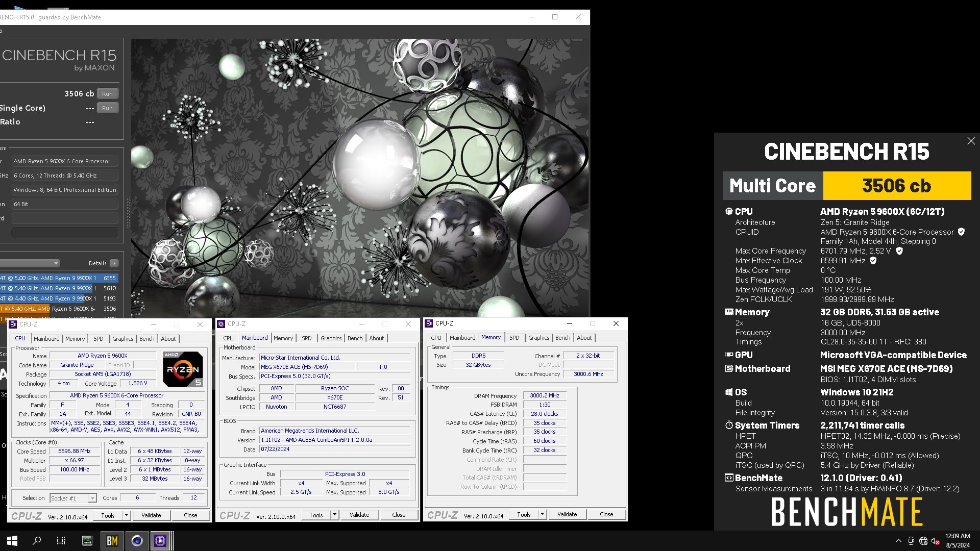
Task: Click the Multiplier x 66.97 value
Action: pos(75,460)
